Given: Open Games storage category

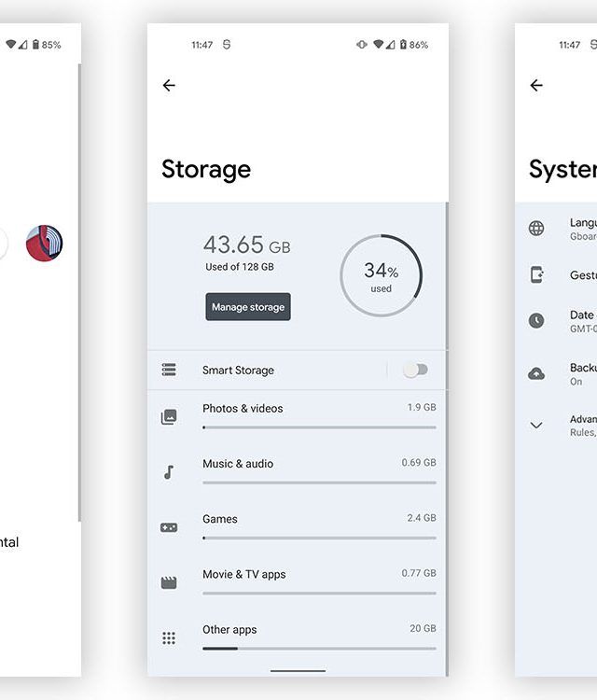Looking at the screenshot, I should tap(297, 527).
